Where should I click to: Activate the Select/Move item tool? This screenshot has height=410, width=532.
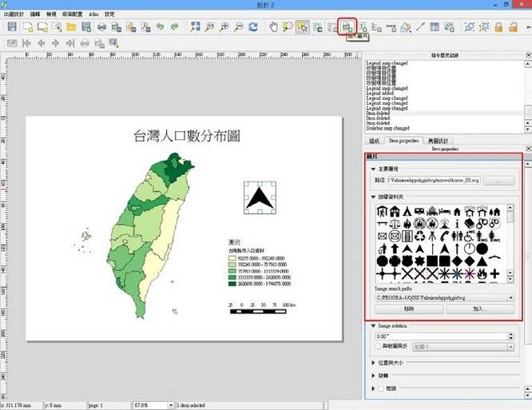(302, 27)
